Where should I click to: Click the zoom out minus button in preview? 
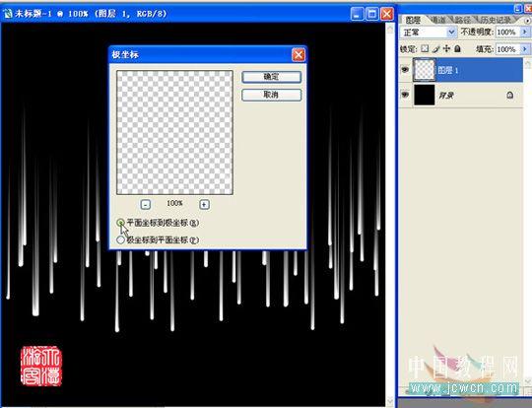coord(146,204)
